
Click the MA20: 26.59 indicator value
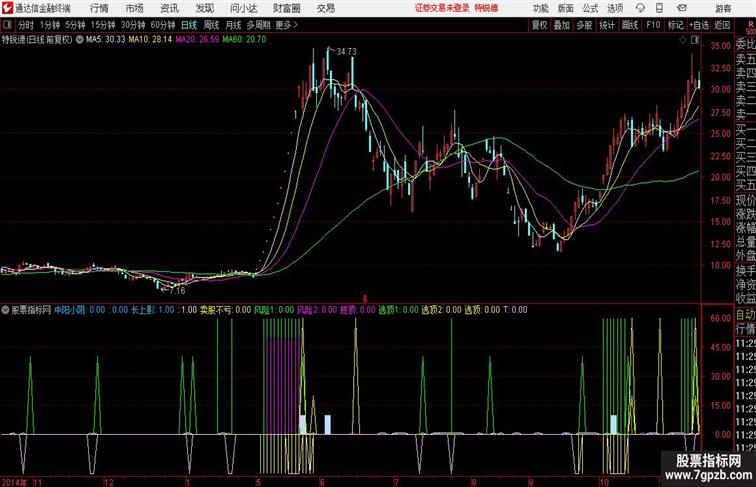click(197, 40)
